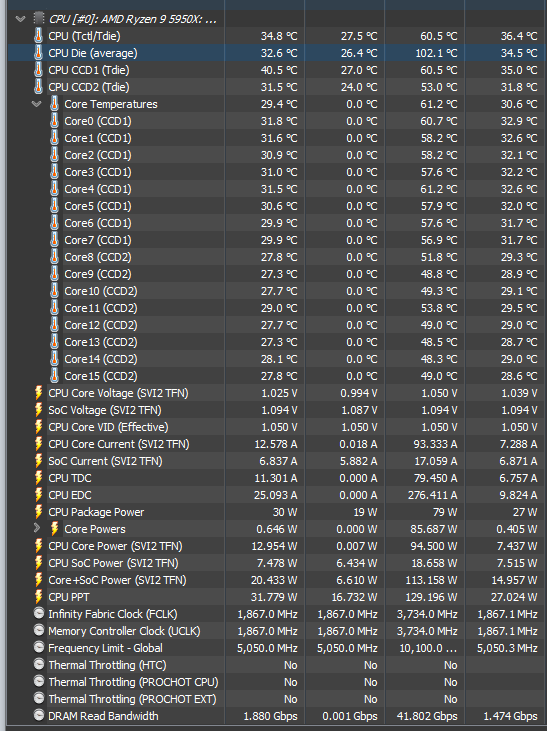Click the 102.1 °C maximum value of CPU Die
547x731 pixels.
436,53
